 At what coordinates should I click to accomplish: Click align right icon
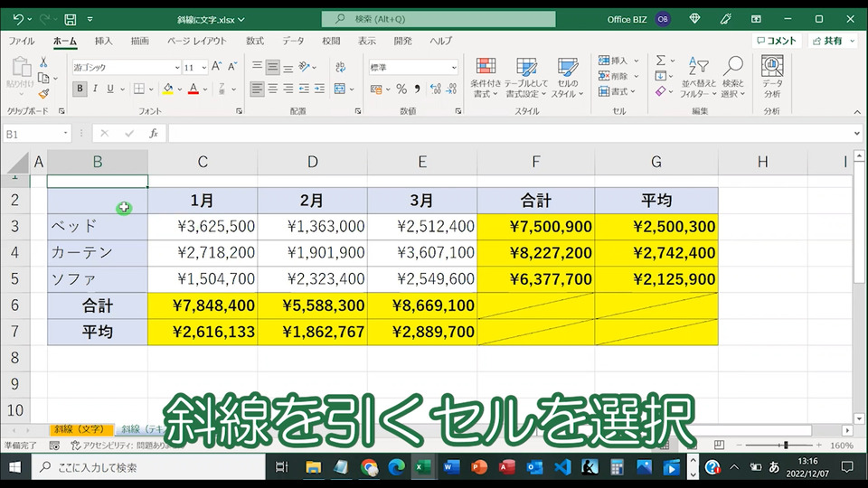coord(288,89)
